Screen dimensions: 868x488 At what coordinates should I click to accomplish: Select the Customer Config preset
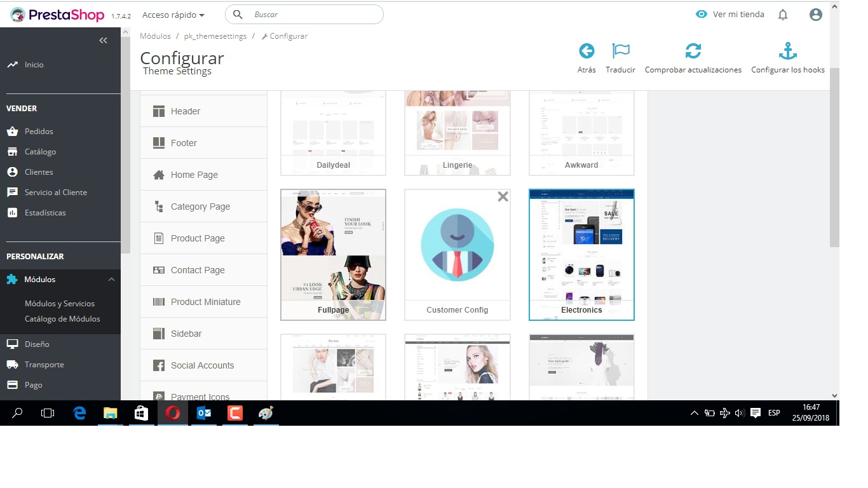[458, 255]
